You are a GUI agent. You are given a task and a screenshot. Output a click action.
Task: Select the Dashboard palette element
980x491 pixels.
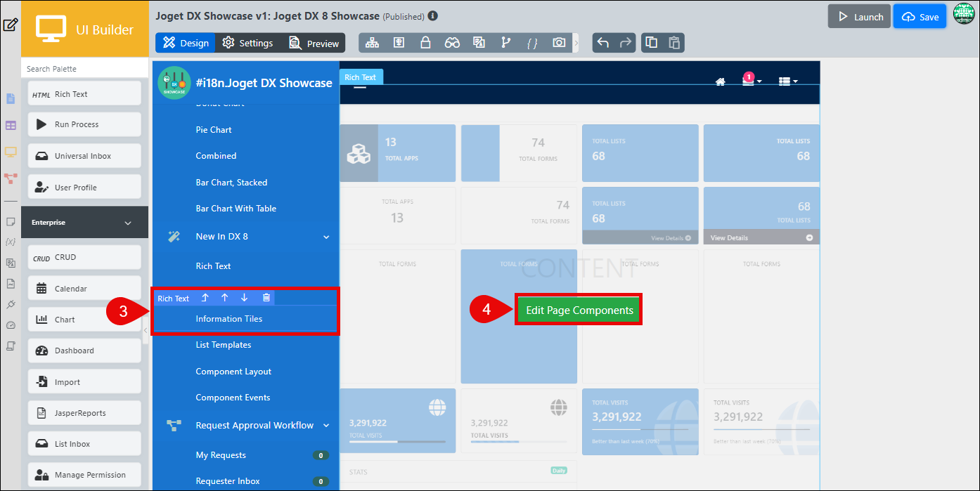click(84, 351)
